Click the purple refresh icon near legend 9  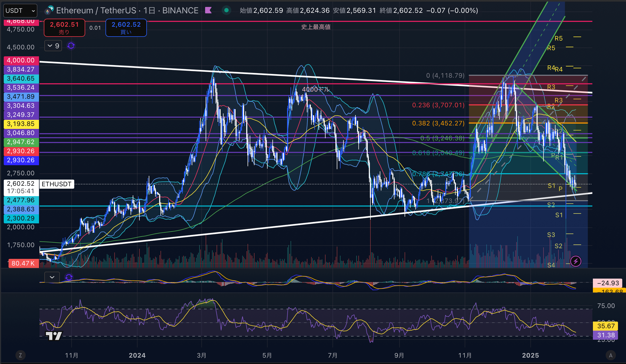pyautogui.click(x=71, y=46)
